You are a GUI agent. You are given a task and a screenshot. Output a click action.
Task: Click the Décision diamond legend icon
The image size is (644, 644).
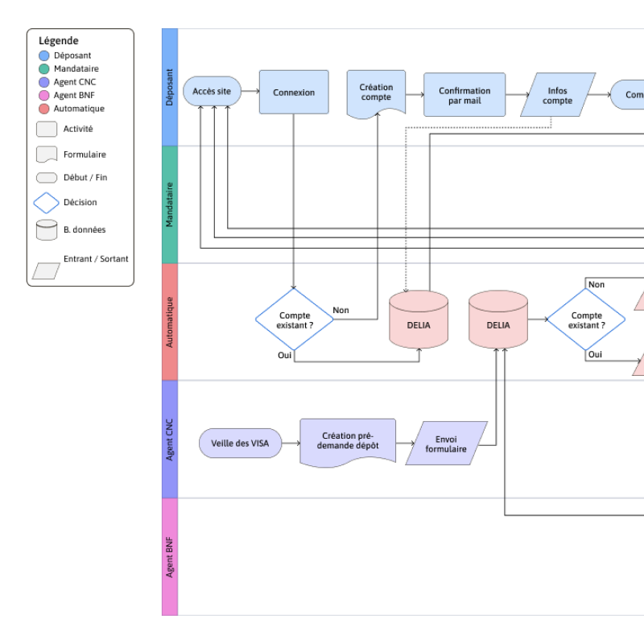coord(46,203)
